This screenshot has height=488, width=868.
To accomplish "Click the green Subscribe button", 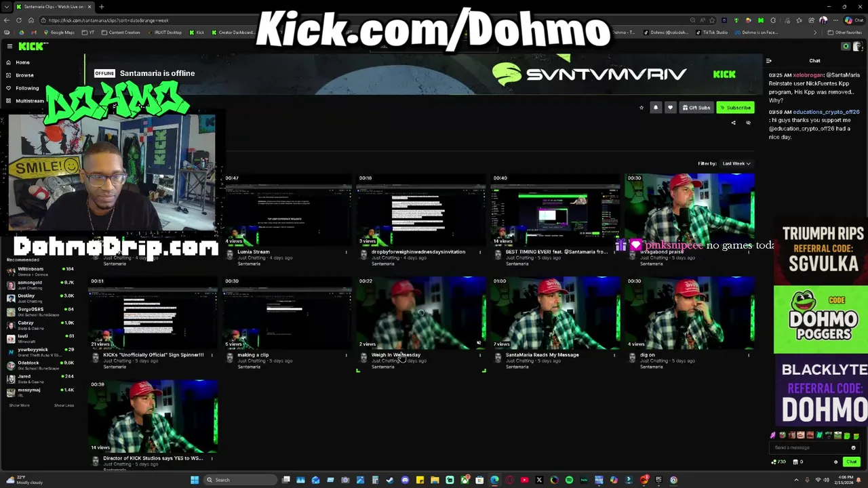I will point(736,108).
